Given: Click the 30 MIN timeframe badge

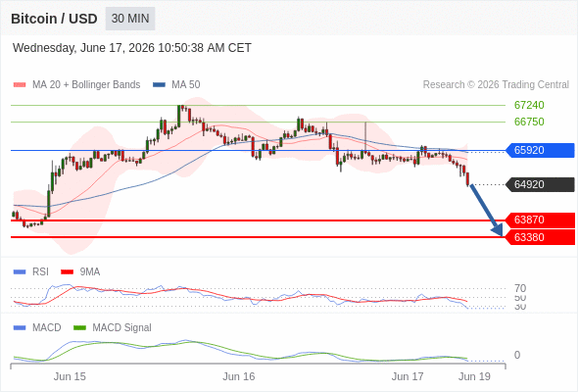Looking at the screenshot, I should click(x=130, y=19).
